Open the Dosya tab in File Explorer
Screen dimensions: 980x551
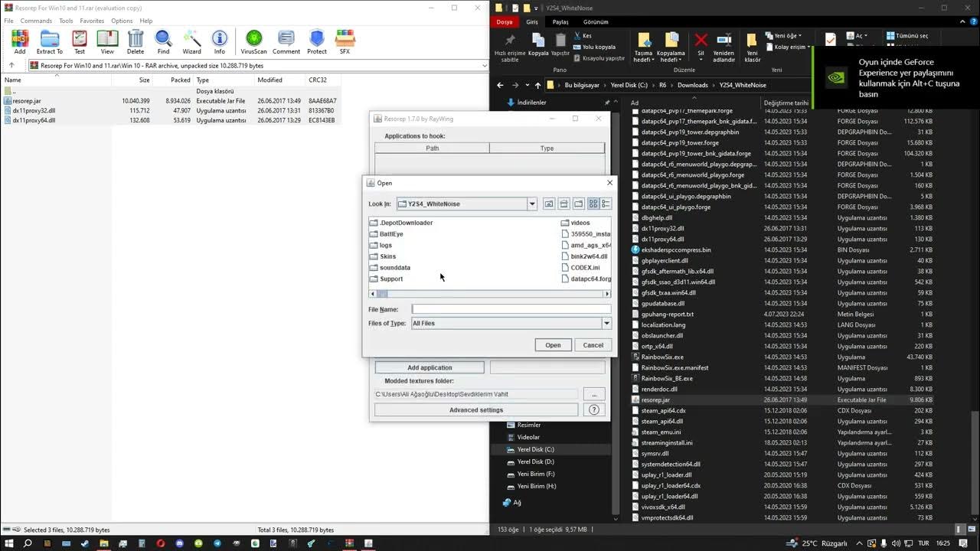(505, 22)
